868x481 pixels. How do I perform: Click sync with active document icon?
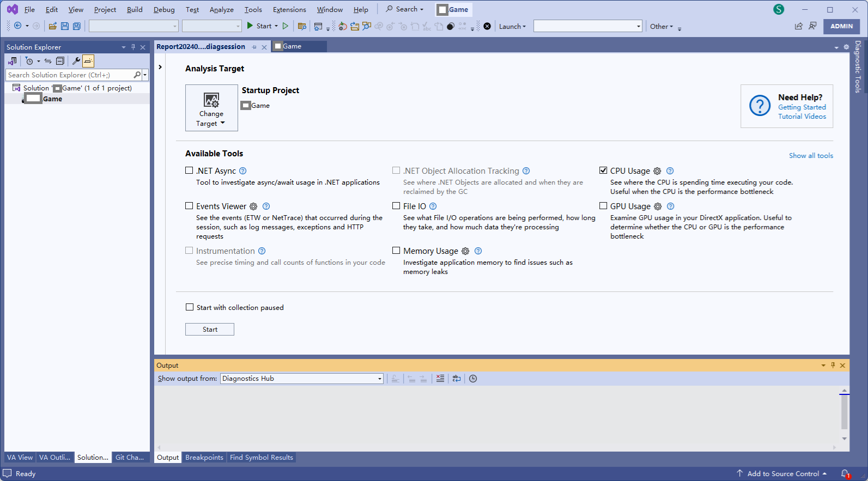point(48,61)
